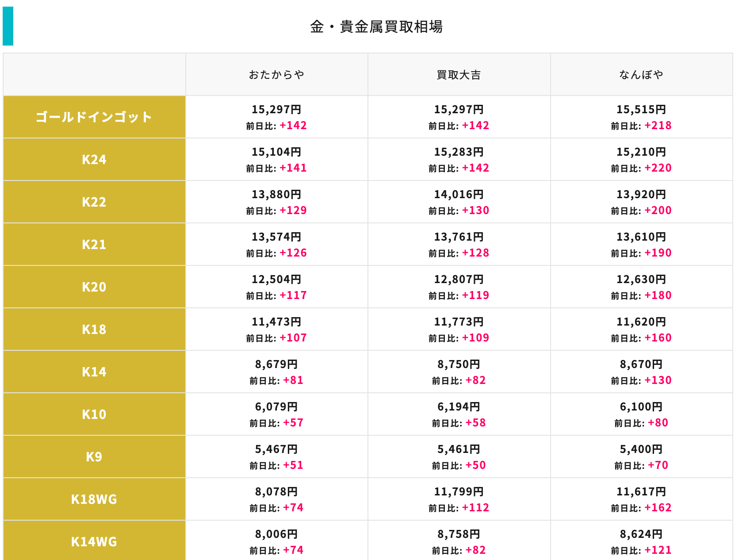Select the 買取大吉 column header
This screenshot has height=560, width=735.
(459, 75)
